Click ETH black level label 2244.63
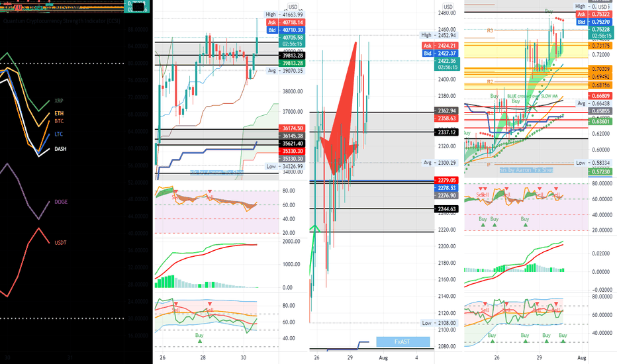This screenshot has width=617, height=364. (446, 209)
